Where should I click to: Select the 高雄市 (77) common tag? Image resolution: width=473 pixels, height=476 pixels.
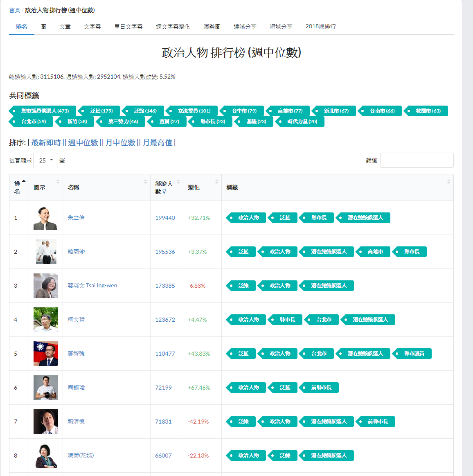[x=288, y=111]
